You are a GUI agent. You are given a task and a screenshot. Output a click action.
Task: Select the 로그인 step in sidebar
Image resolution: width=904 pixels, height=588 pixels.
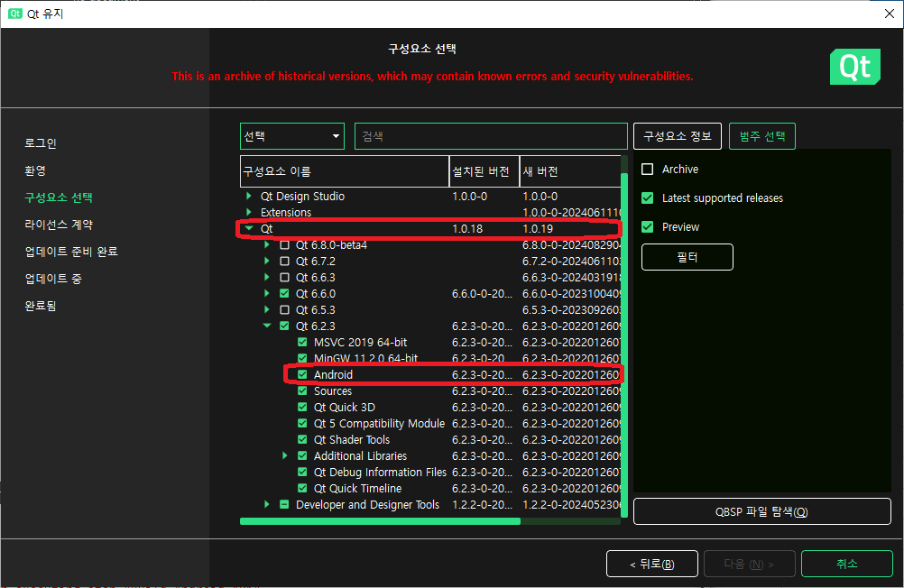tap(41, 143)
